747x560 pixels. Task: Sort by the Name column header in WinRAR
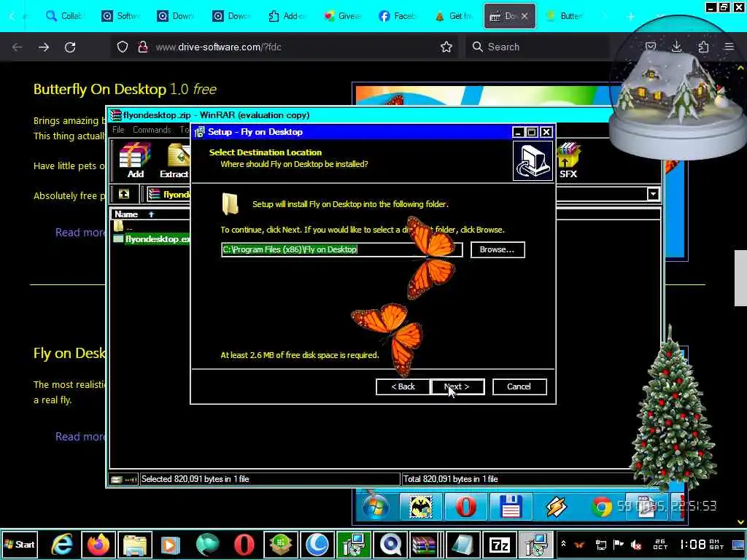point(150,214)
